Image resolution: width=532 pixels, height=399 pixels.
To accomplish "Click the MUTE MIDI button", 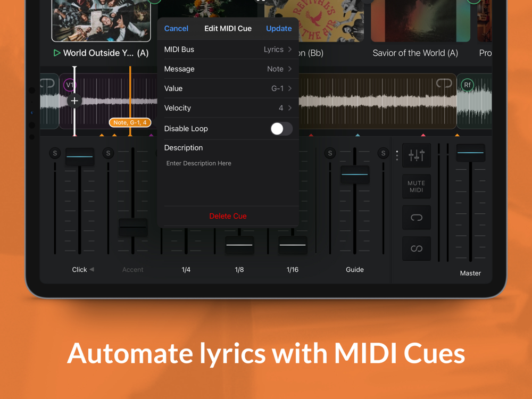I will point(417,186).
